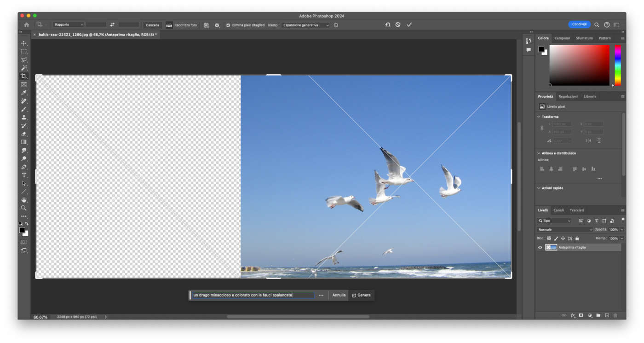644x343 pixels.
Task: Click the Genera button
Action: tap(361, 295)
